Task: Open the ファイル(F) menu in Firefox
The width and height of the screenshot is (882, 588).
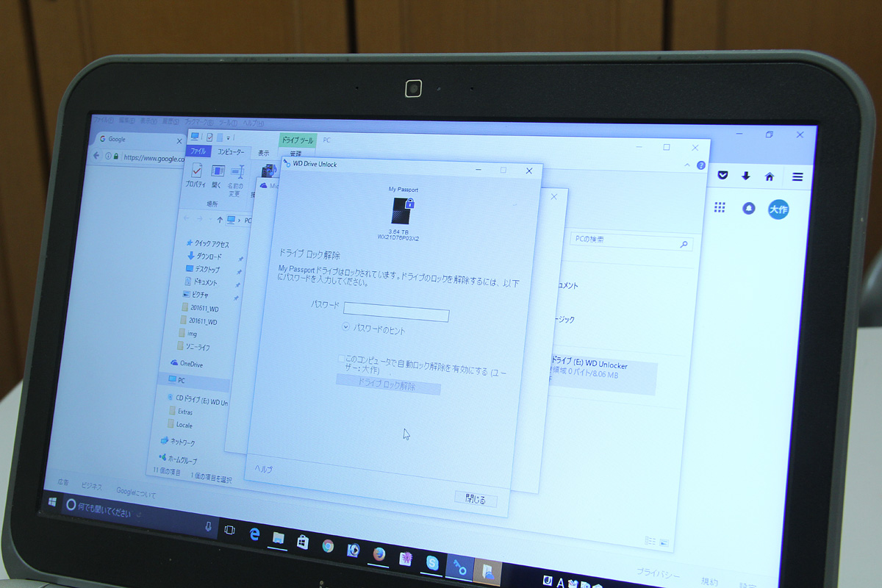Action: (103, 120)
